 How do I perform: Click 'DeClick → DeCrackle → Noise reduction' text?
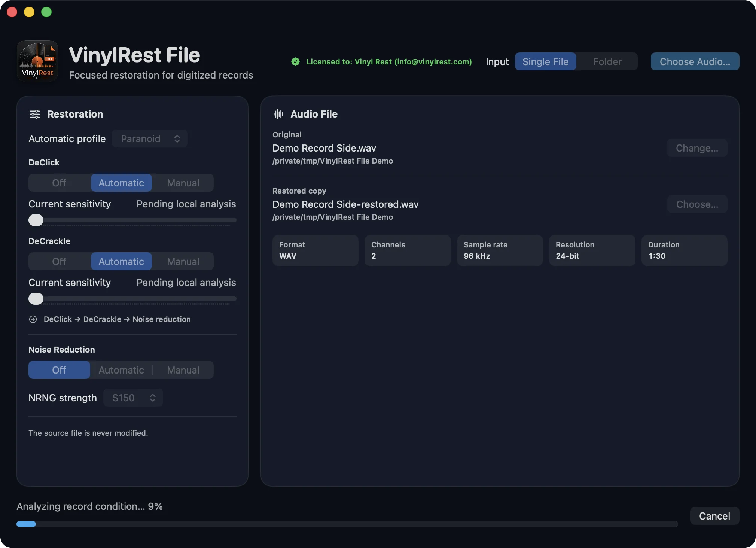117,319
